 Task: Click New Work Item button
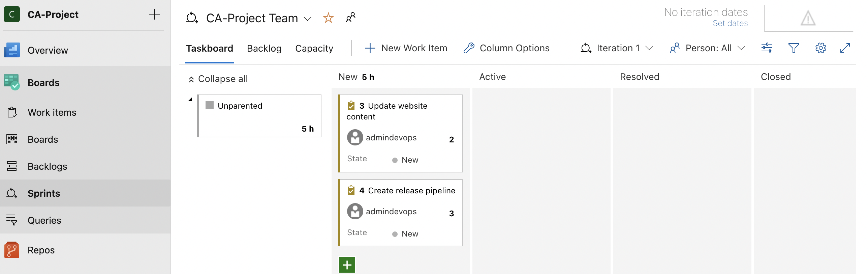pyautogui.click(x=406, y=48)
